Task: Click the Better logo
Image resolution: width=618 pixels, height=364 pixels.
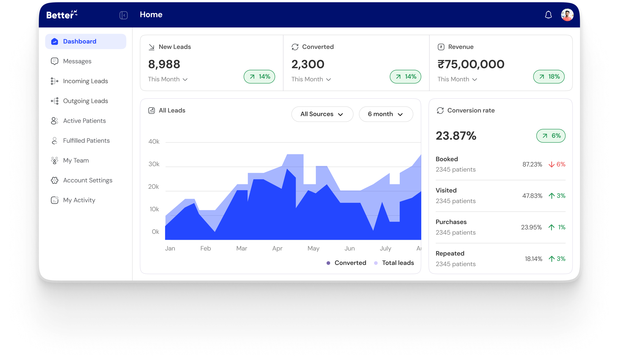Action: click(x=62, y=15)
